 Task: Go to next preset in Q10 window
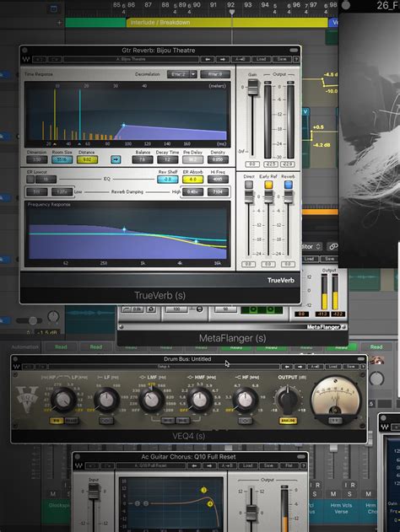(209, 466)
